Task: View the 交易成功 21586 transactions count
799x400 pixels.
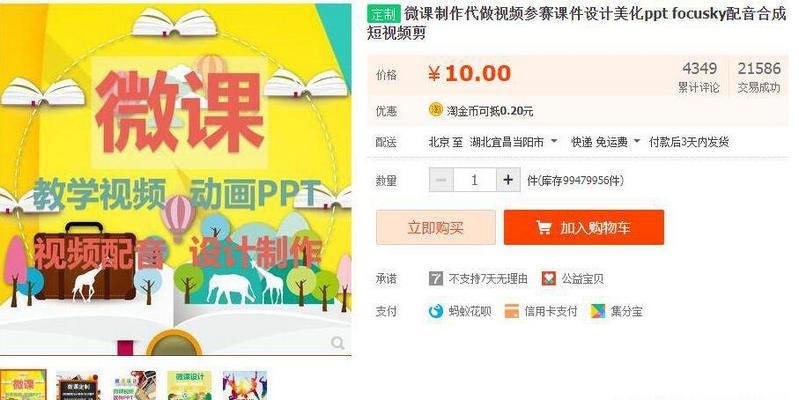Action: click(759, 76)
